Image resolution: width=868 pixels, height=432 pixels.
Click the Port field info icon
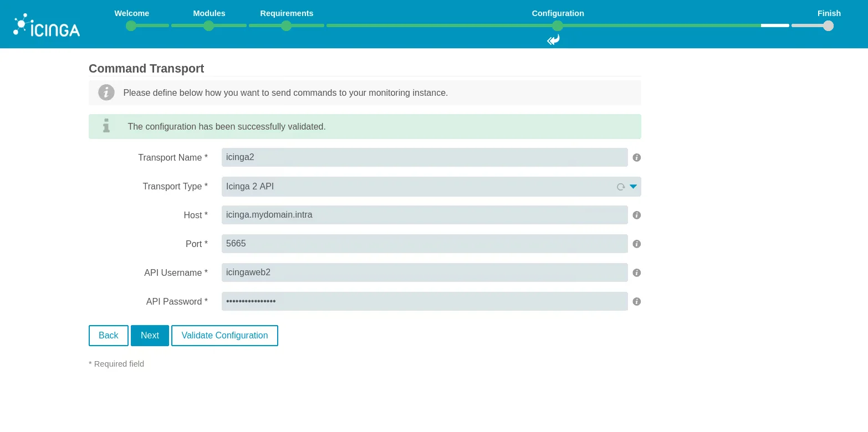[636, 244]
